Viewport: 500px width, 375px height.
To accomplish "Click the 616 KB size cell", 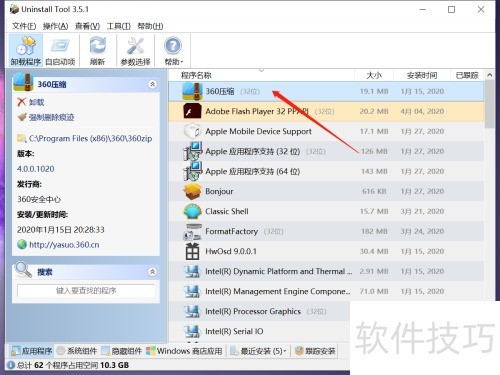I will 374,191.
